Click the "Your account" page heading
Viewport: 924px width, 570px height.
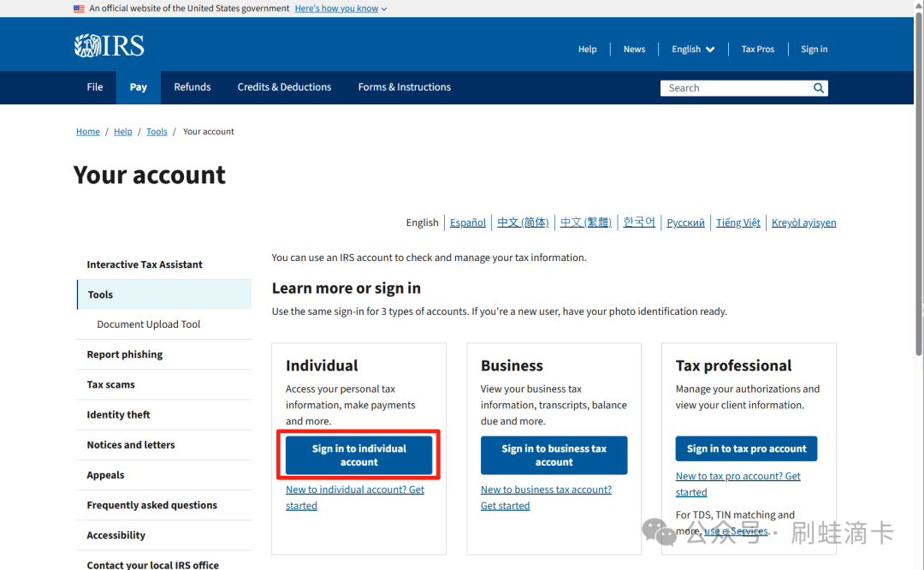pyautogui.click(x=150, y=175)
